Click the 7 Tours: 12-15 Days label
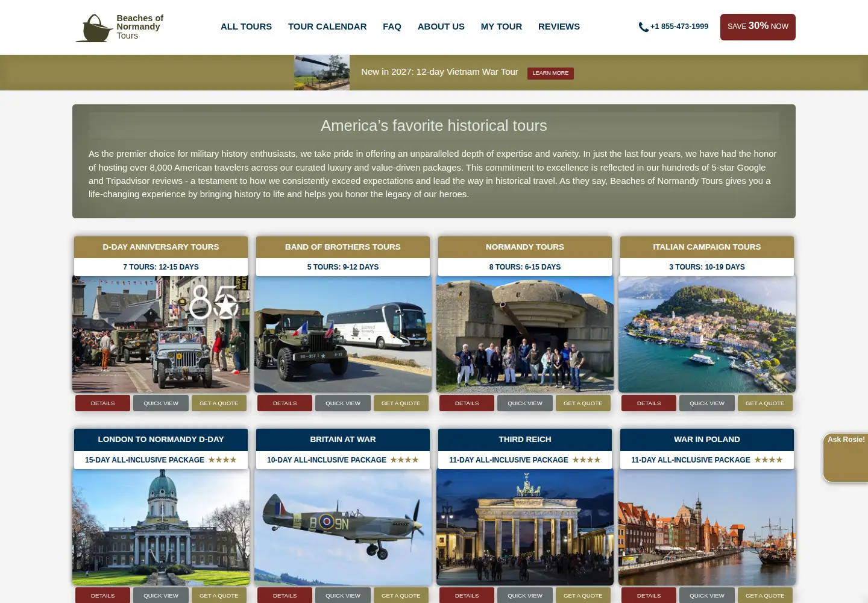The image size is (868, 603). coord(161,267)
